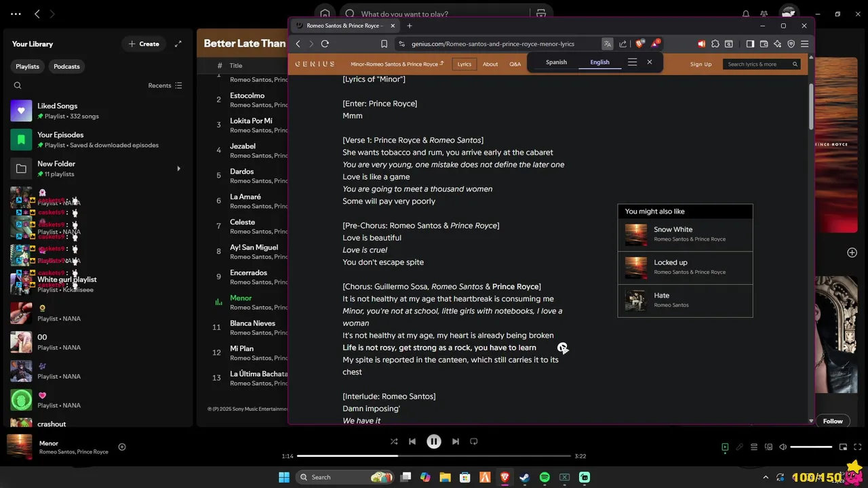Open Brave Wallet icon

[x=764, y=44]
